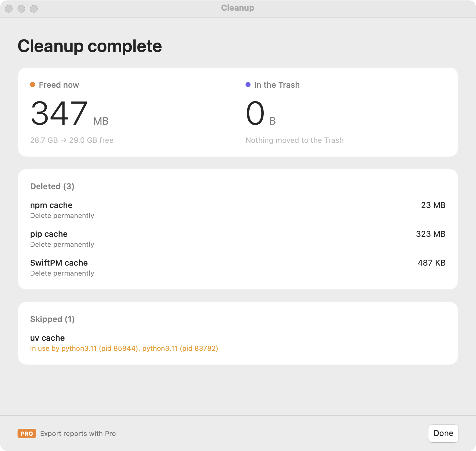Click the purple dot beside In the Trash
Viewport: 476px width, 451px height.
pyautogui.click(x=248, y=85)
